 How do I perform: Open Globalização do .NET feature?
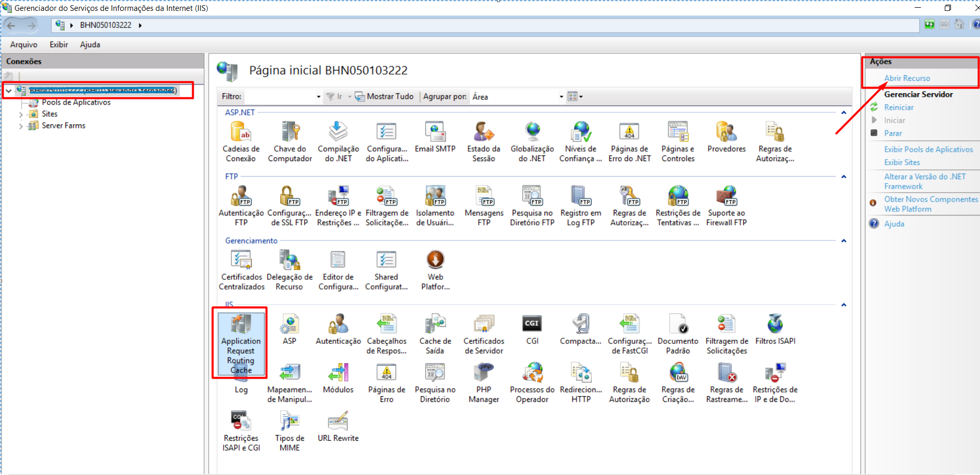pyautogui.click(x=532, y=142)
